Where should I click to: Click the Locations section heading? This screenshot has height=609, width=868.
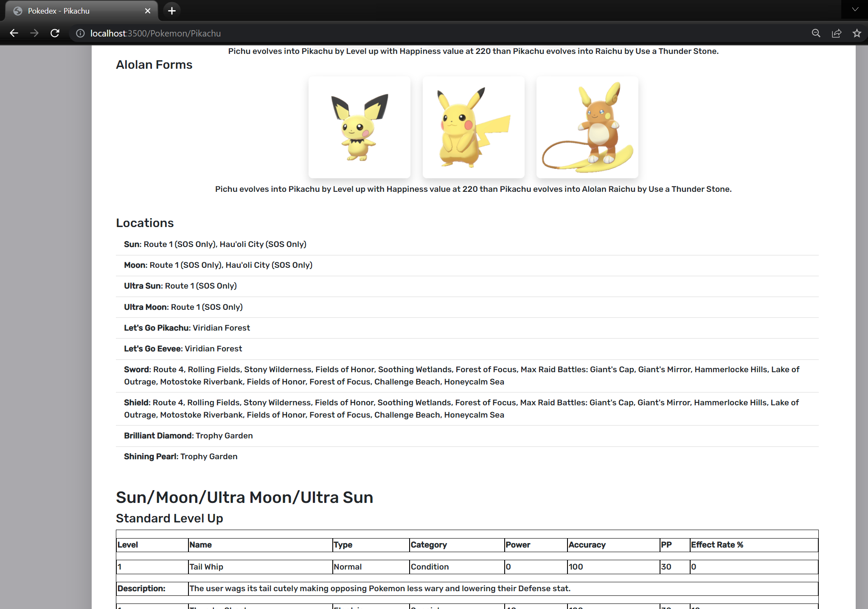coord(145,223)
